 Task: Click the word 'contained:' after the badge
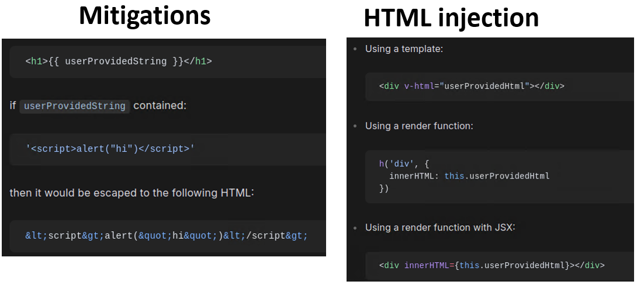(x=160, y=106)
